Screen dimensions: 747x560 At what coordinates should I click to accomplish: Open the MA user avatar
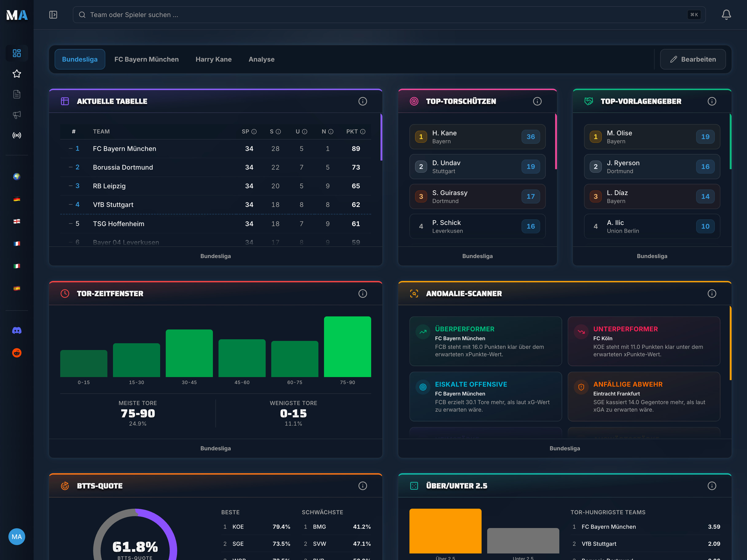tap(17, 537)
